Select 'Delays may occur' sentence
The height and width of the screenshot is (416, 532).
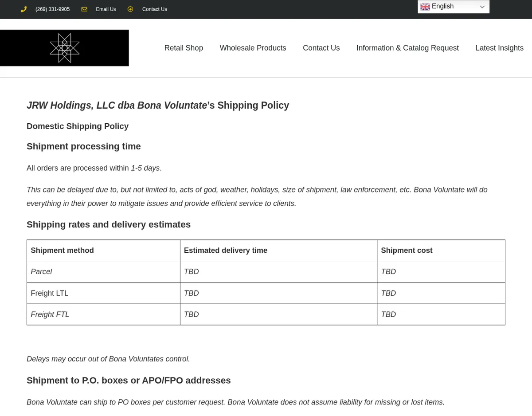pyautogui.click(x=108, y=359)
